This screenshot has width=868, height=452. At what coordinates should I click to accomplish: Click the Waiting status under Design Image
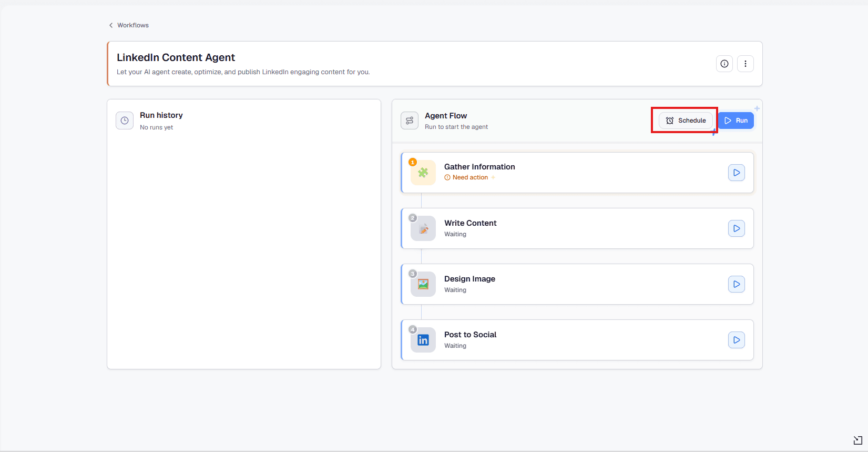click(x=455, y=290)
